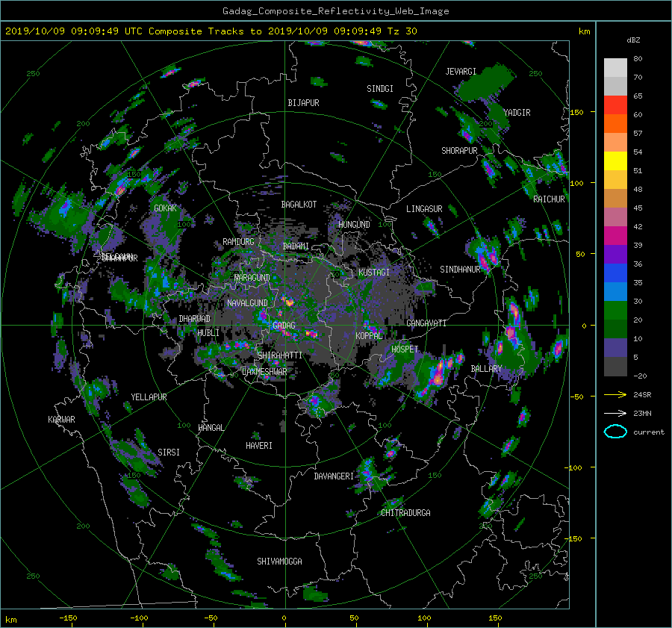Pick the green 30 dBZ legend color
Image resolution: width=672 pixels, height=628 pixels.
(x=615, y=310)
